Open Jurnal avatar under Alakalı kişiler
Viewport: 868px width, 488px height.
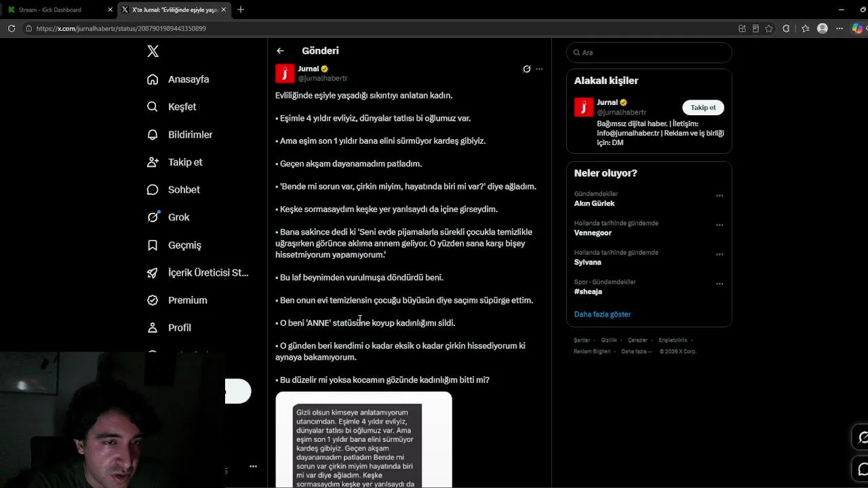pyautogui.click(x=584, y=107)
